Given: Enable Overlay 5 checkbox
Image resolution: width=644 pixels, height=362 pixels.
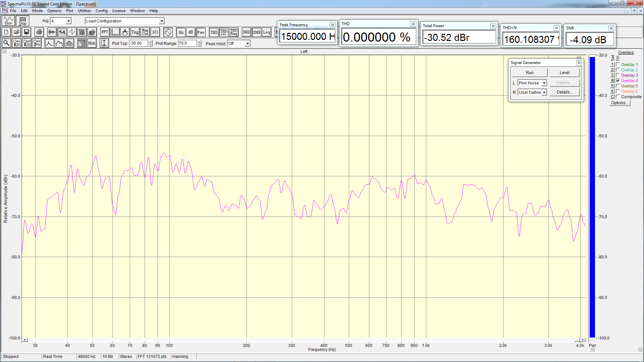Looking at the screenshot, I should click(x=618, y=86).
